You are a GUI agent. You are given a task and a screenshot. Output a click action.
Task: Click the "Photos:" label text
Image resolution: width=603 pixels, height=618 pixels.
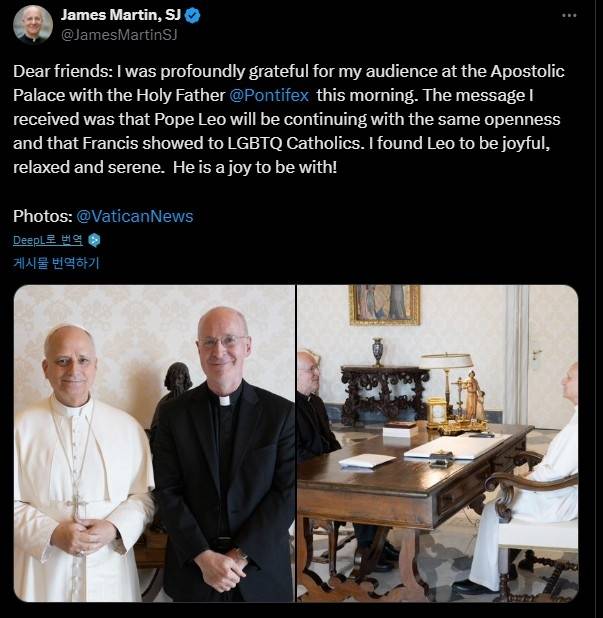coord(42,216)
